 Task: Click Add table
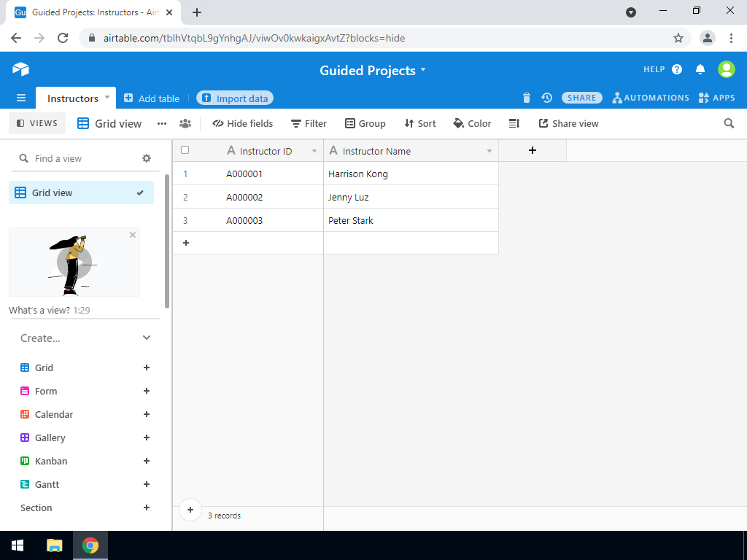click(152, 98)
